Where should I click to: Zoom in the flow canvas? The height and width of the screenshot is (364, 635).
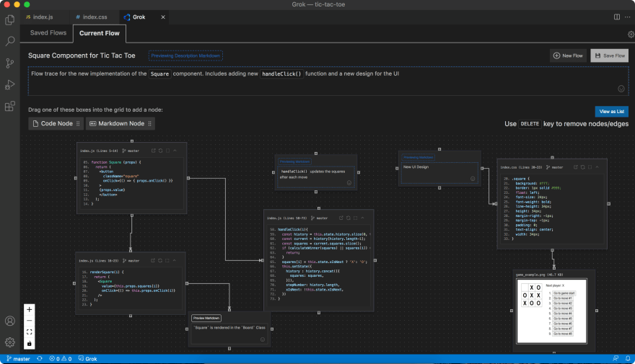tap(29, 309)
